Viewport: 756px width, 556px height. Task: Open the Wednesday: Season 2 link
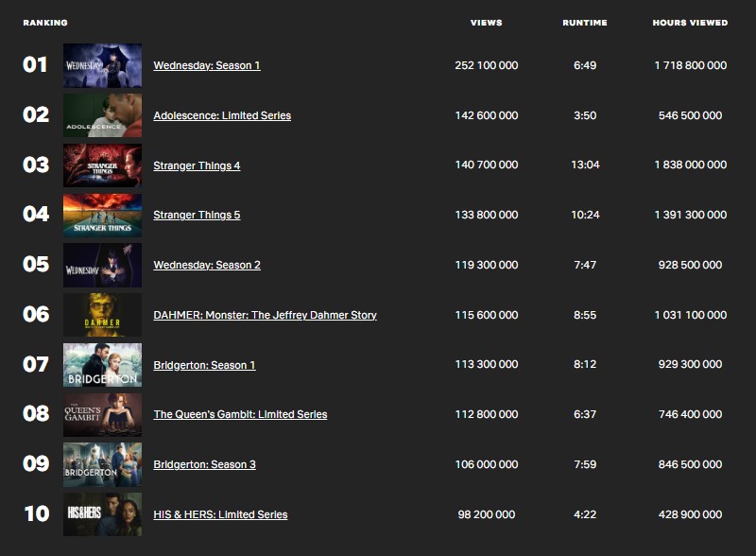[206, 265]
